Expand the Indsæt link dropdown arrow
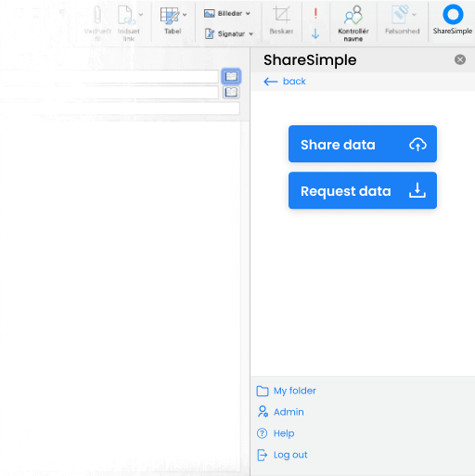 [x=141, y=15]
